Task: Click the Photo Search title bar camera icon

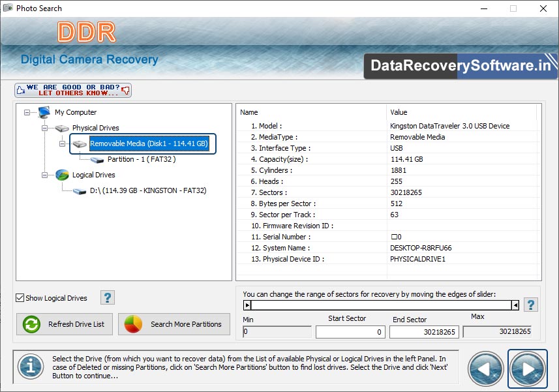Action: coord(8,8)
